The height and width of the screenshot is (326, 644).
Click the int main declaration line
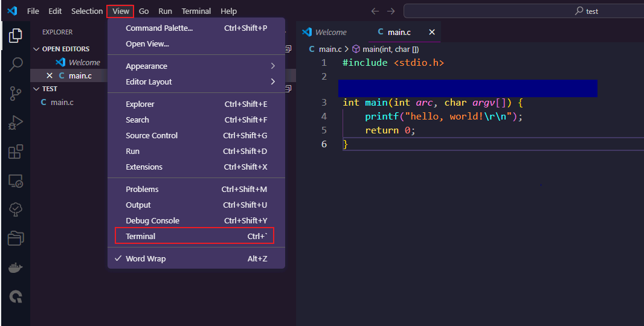433,103
